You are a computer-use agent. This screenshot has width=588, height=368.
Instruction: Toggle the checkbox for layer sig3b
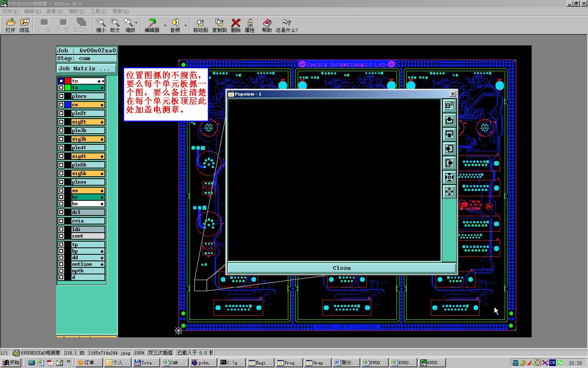(61, 139)
